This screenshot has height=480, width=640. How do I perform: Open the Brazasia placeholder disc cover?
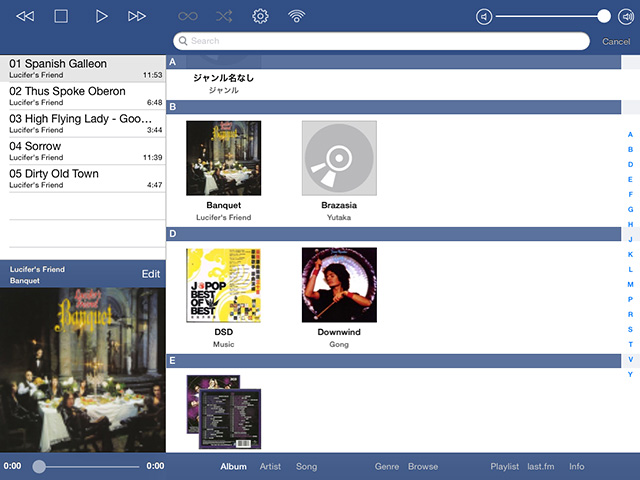(x=339, y=158)
